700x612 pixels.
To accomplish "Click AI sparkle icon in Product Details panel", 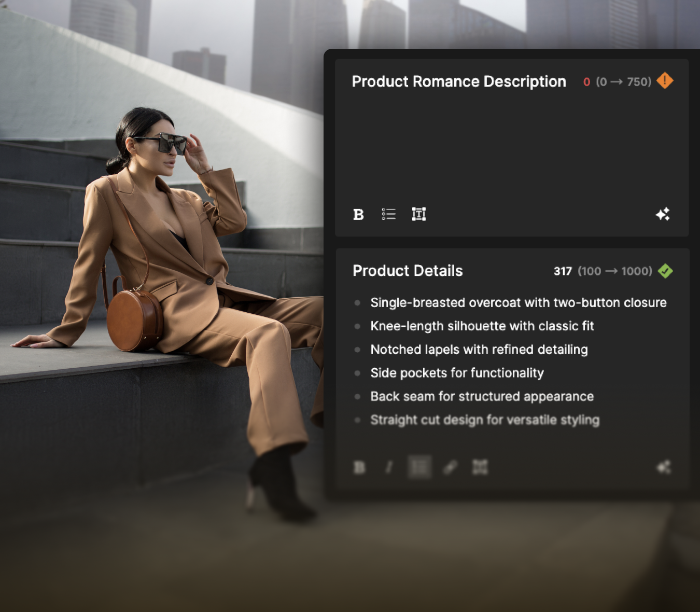I will [x=664, y=468].
